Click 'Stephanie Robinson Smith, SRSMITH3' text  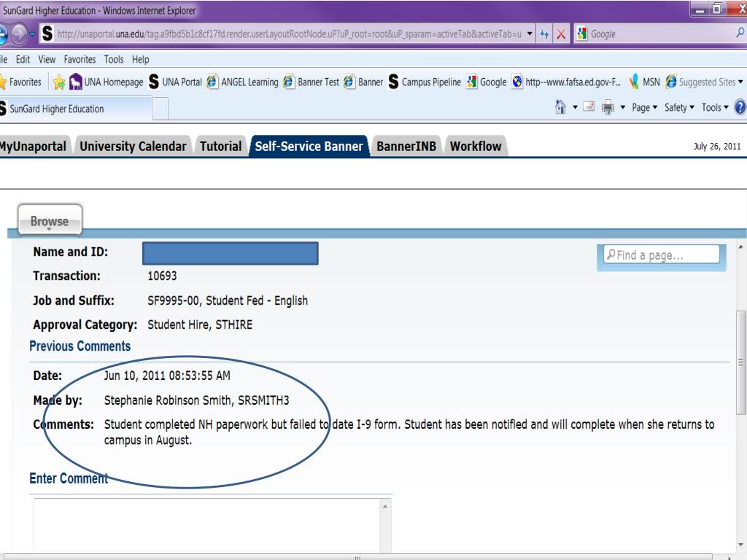coord(197,400)
